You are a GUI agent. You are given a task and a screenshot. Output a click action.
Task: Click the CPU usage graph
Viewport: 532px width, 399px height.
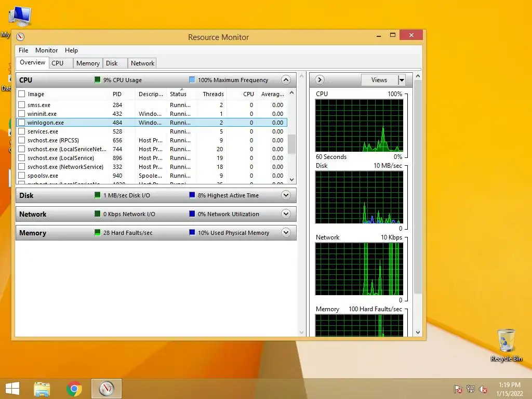tap(360, 126)
